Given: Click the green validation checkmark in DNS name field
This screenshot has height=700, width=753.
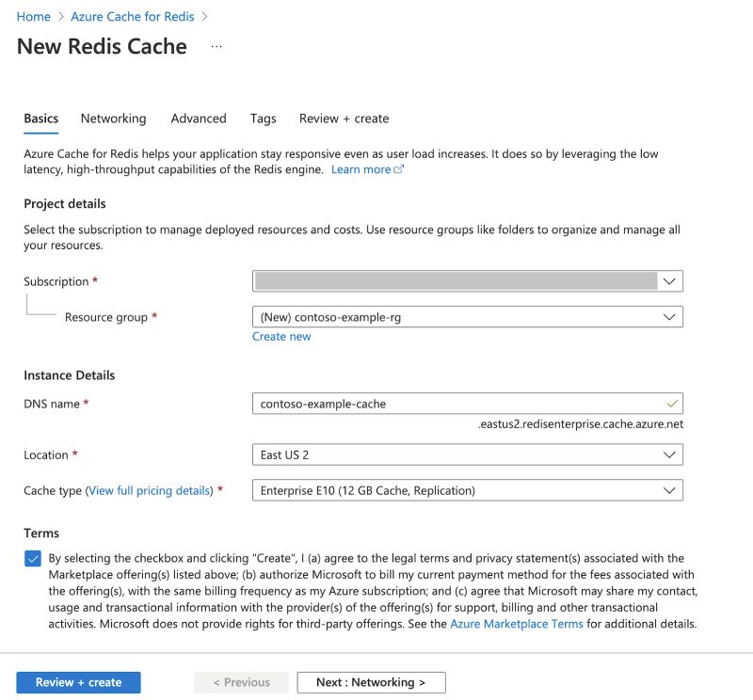Looking at the screenshot, I should click(673, 403).
